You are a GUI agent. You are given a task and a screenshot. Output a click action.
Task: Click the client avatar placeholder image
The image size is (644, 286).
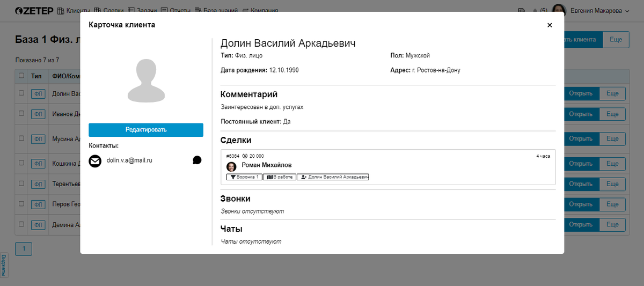(146, 80)
